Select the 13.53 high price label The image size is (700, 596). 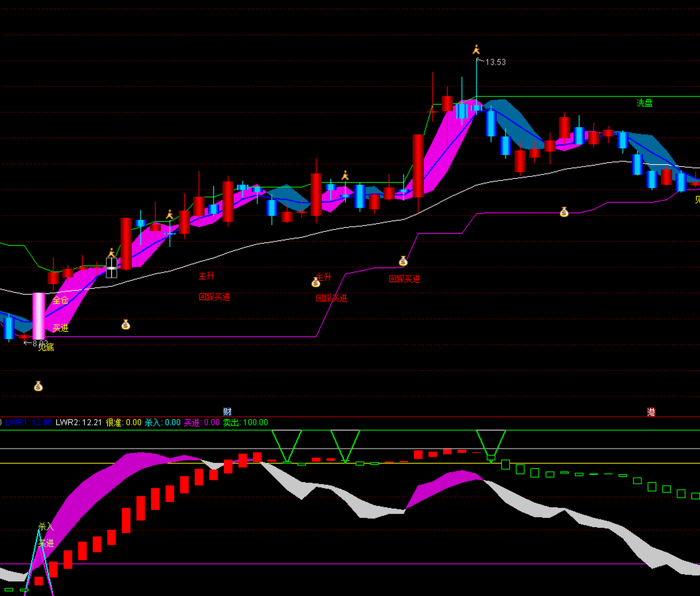coord(495,62)
